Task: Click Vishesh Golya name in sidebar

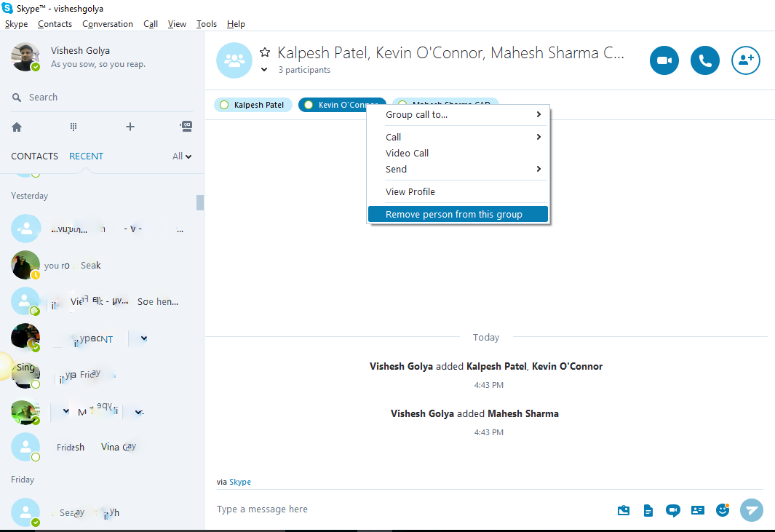Action: pyautogui.click(x=80, y=50)
